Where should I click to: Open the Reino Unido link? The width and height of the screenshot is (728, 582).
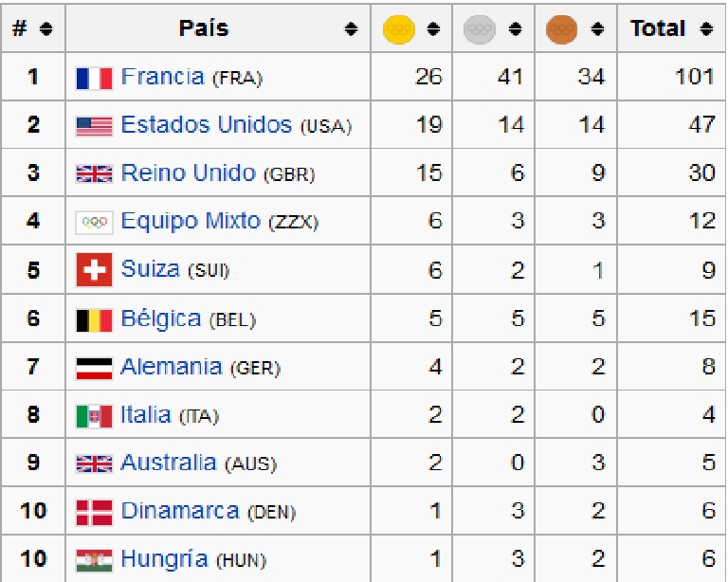pos(189,173)
